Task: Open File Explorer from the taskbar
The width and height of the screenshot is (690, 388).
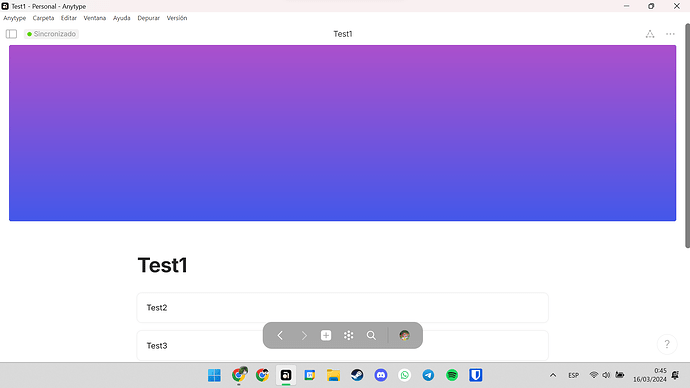Action: coord(333,375)
